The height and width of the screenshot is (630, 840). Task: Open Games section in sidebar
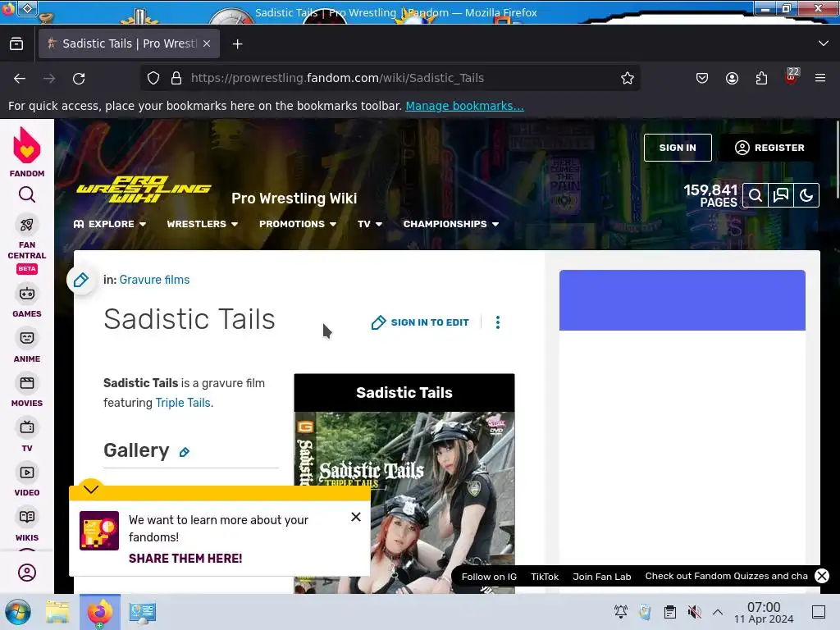[27, 302]
